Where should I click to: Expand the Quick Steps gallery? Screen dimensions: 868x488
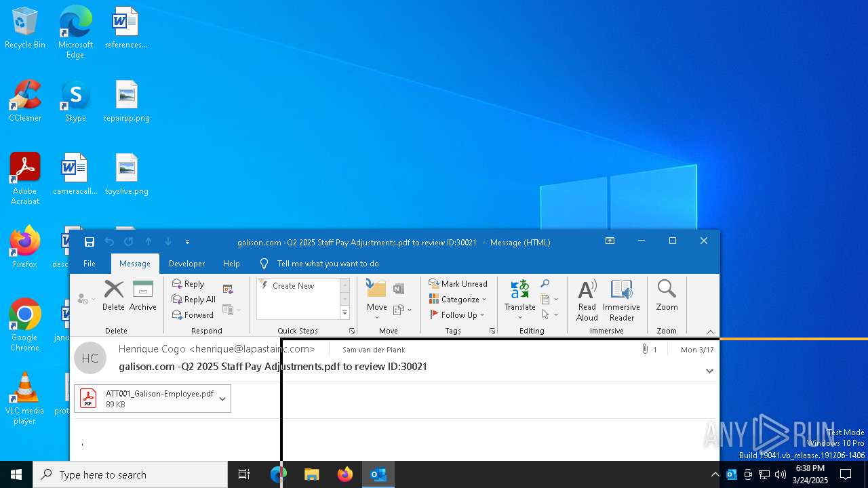(344, 312)
